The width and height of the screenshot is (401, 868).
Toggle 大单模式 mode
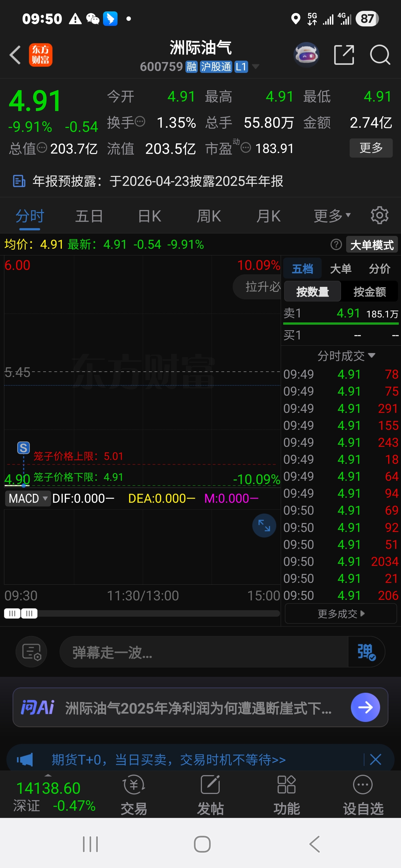click(x=372, y=245)
